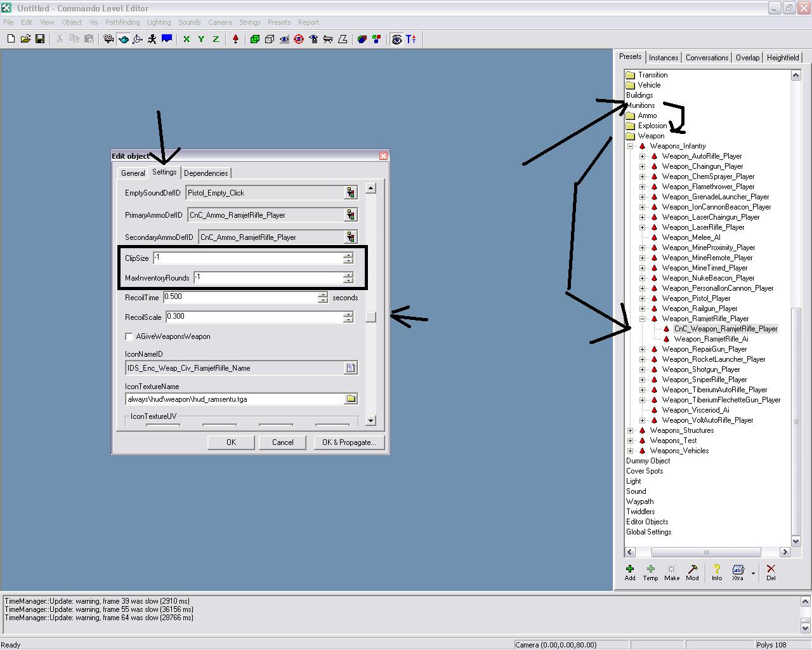Click the ClipSize input field

pos(247,258)
